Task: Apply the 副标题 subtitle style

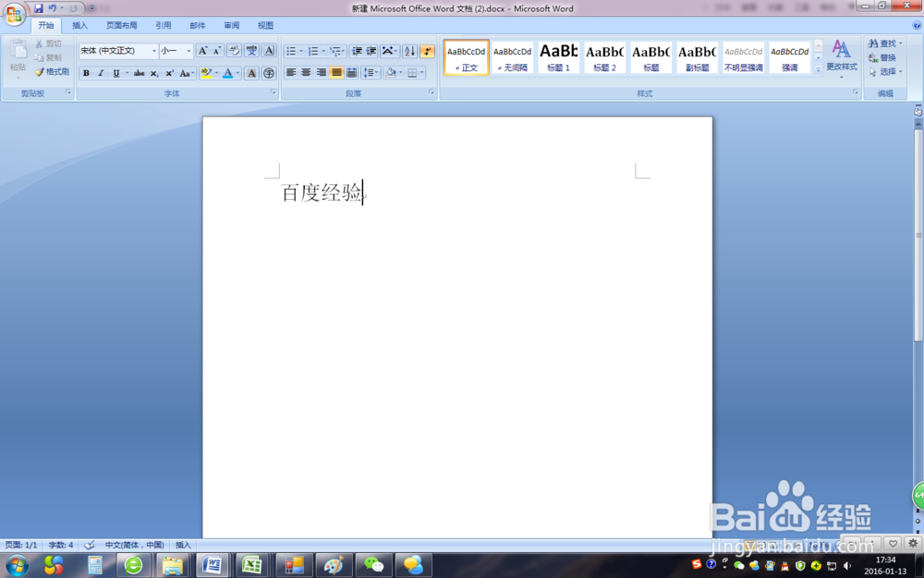Action: (697, 57)
